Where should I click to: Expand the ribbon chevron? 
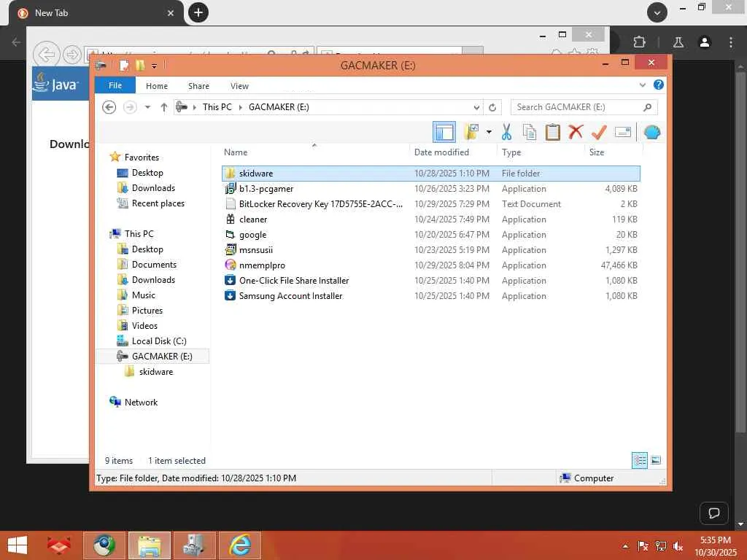tap(642, 85)
